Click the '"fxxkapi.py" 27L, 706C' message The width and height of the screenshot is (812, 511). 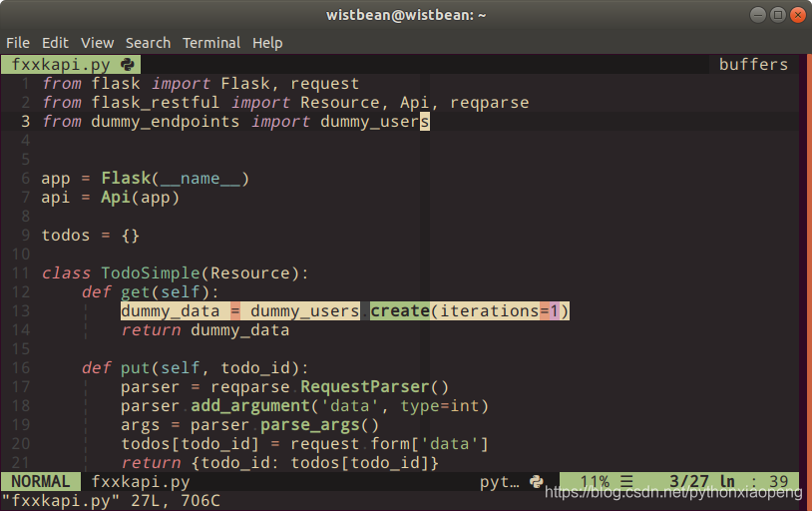tap(111, 501)
